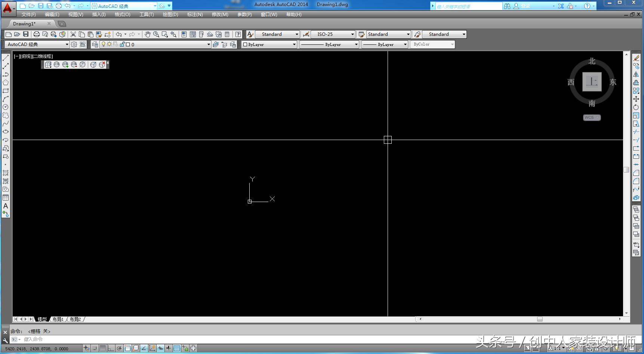Click the Autodesk Exchange X icon

[561, 6]
